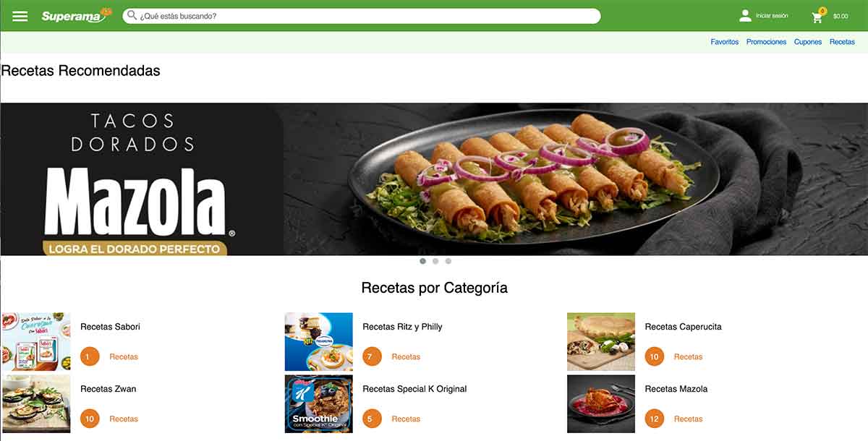Click the Special K Smoothie thumbnail

pos(318,403)
